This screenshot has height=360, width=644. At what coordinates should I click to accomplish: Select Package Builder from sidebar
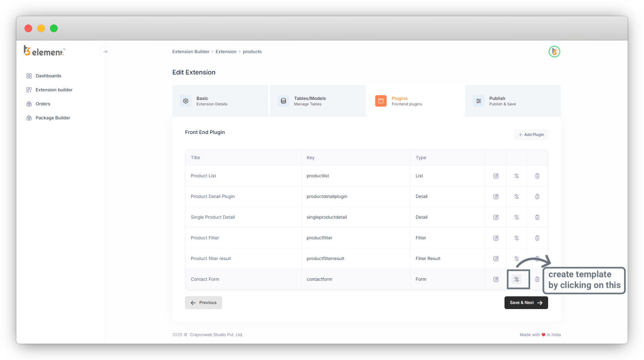point(53,118)
